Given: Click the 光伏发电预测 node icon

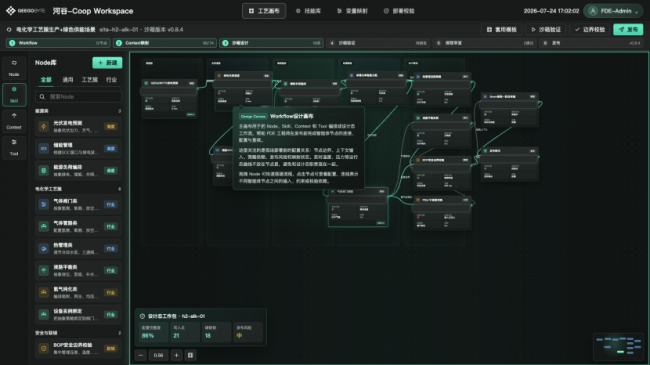Looking at the screenshot, I should 44,127.
